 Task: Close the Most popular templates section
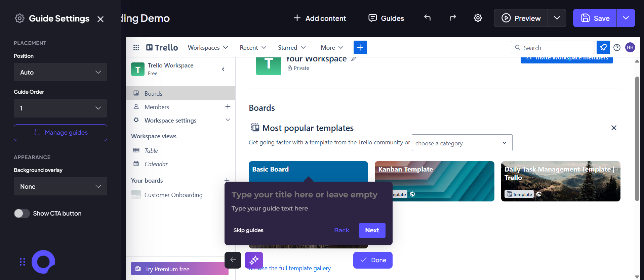coord(614,128)
